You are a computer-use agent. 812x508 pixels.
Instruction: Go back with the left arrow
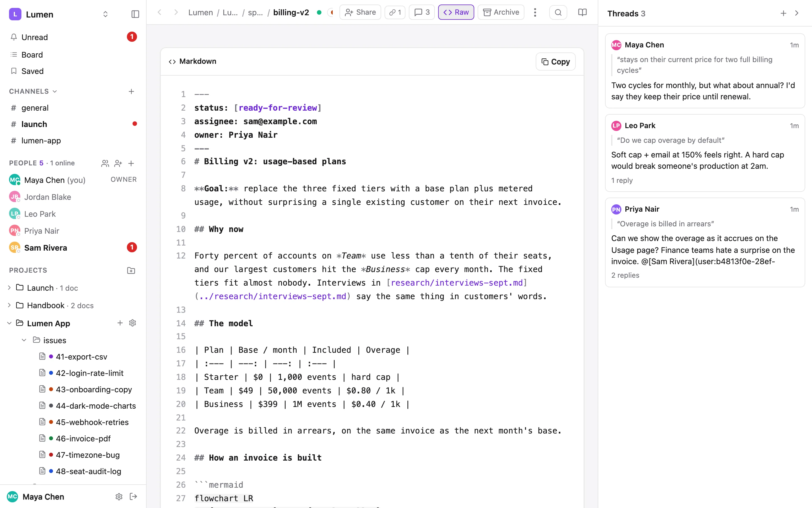(x=160, y=12)
